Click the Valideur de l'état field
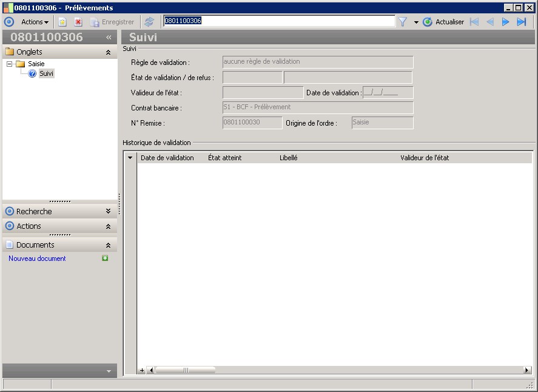The height and width of the screenshot is (392, 538). point(263,92)
